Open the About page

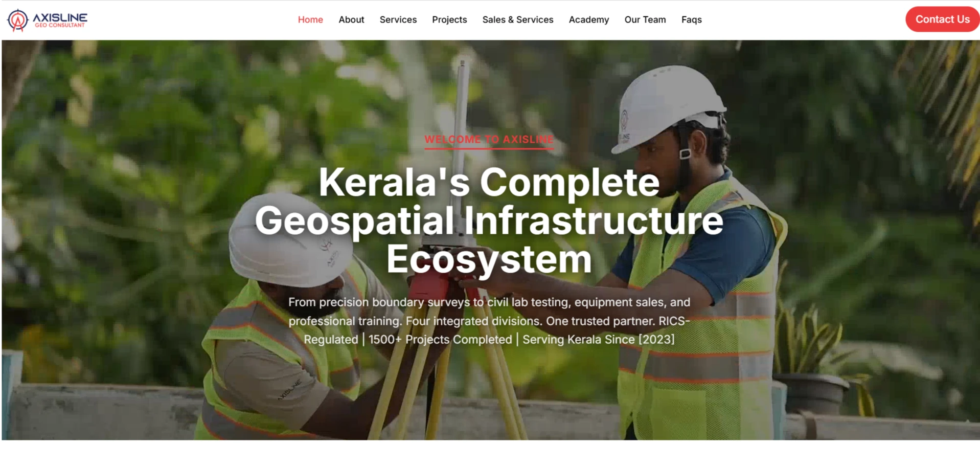pos(351,19)
